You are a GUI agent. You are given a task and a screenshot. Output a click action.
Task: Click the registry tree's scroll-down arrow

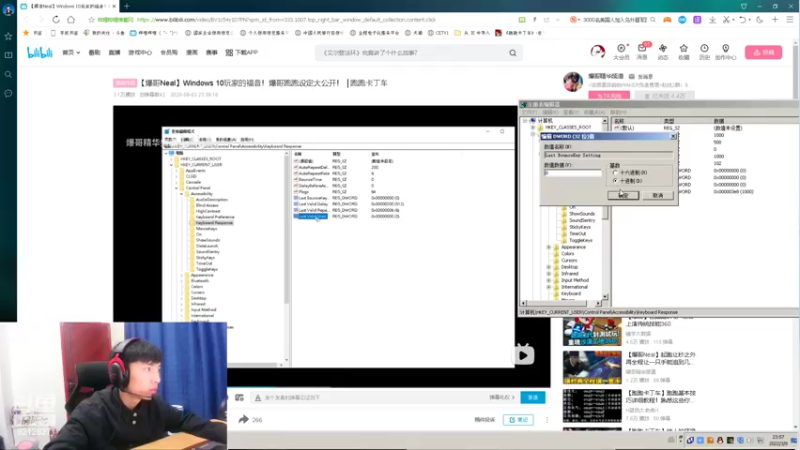point(605,296)
